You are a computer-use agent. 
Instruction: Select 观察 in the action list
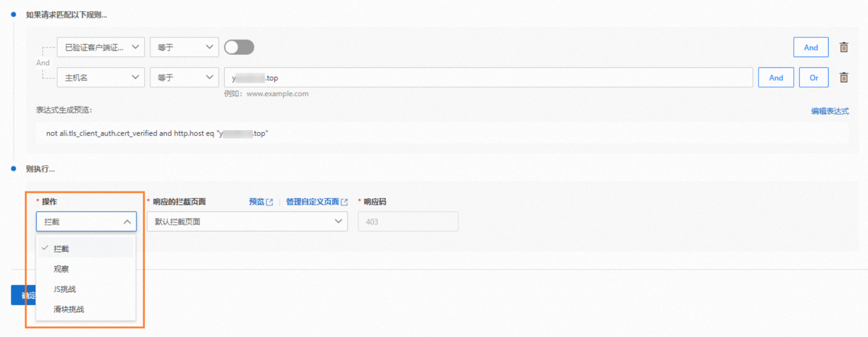[85, 269]
